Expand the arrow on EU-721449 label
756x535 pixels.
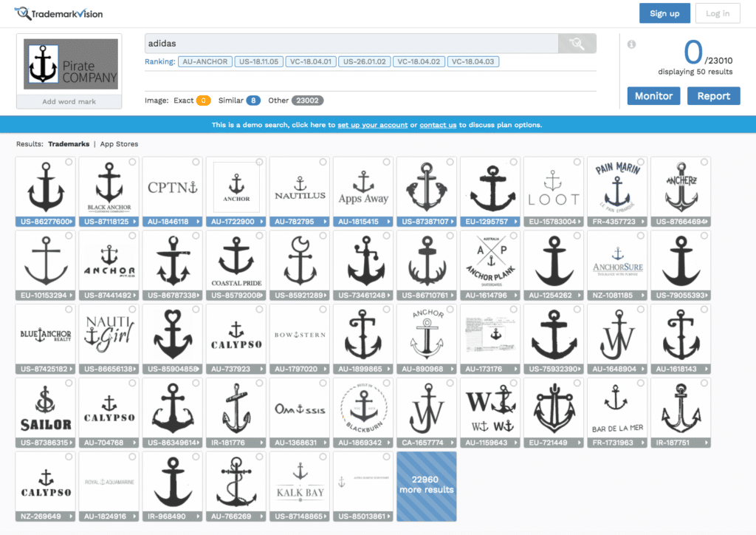click(579, 443)
